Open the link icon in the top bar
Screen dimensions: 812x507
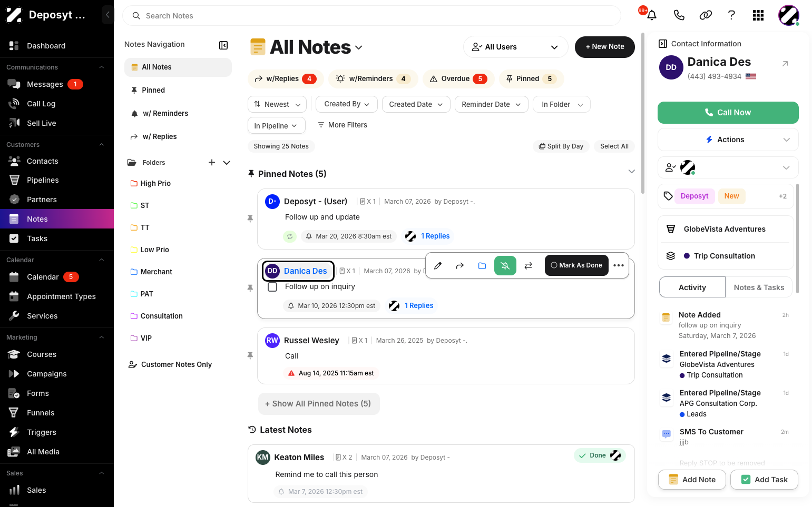pyautogui.click(x=706, y=15)
